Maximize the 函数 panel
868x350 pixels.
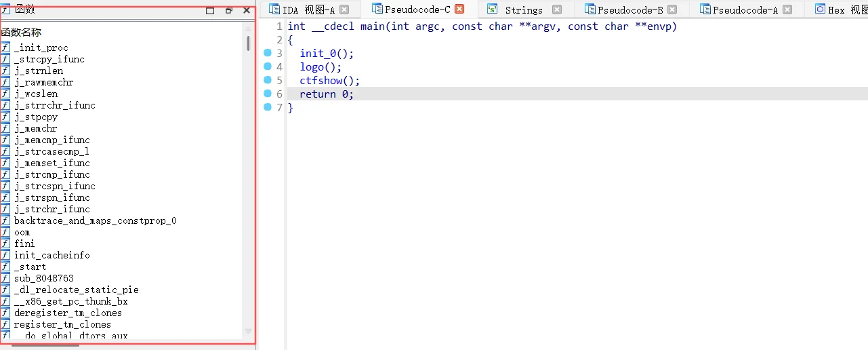click(x=210, y=10)
